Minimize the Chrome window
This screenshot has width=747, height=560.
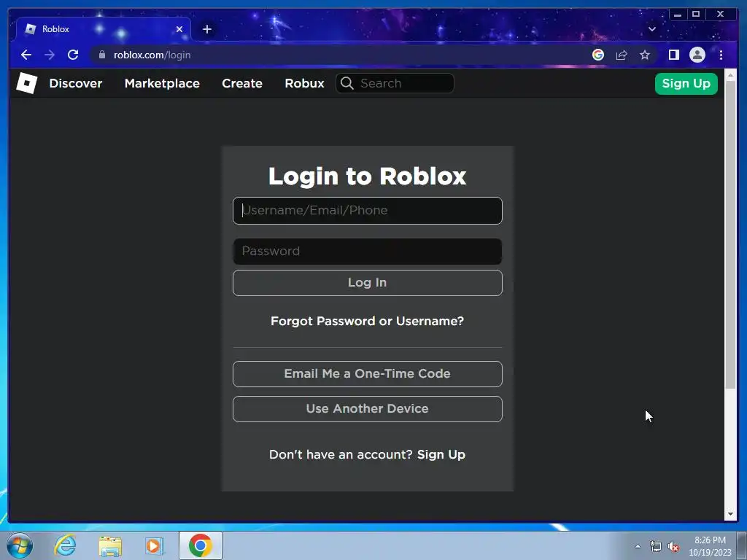(678, 15)
